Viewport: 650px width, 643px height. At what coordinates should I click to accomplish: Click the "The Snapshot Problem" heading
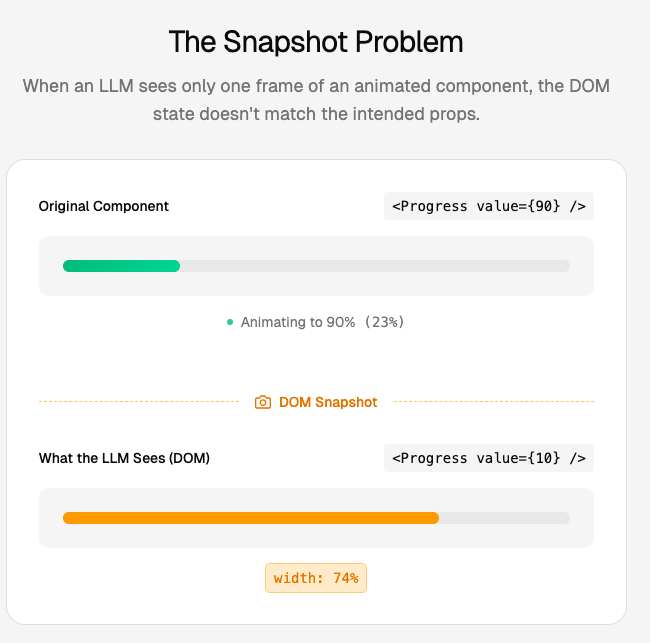pos(316,42)
